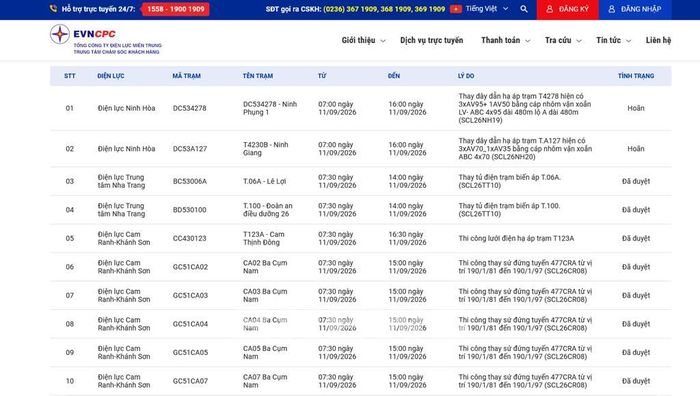Click Đã duyệt status in row 10
The height and width of the screenshot is (396, 700).
(x=636, y=381)
